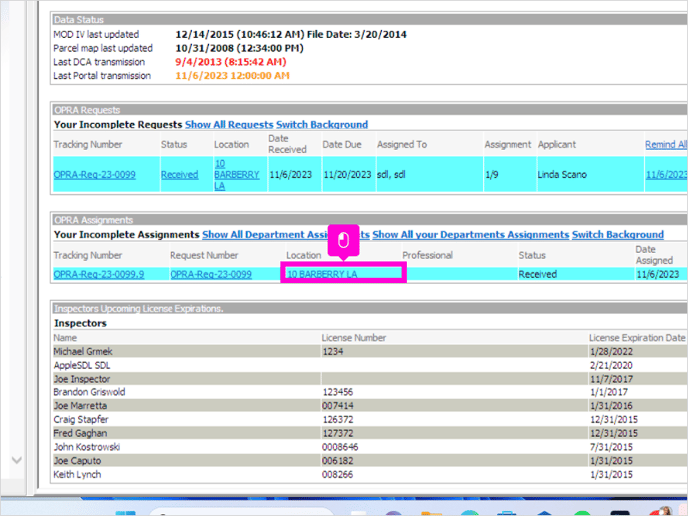Click the Remind All link
The width and height of the screenshot is (688, 516).
click(x=666, y=144)
